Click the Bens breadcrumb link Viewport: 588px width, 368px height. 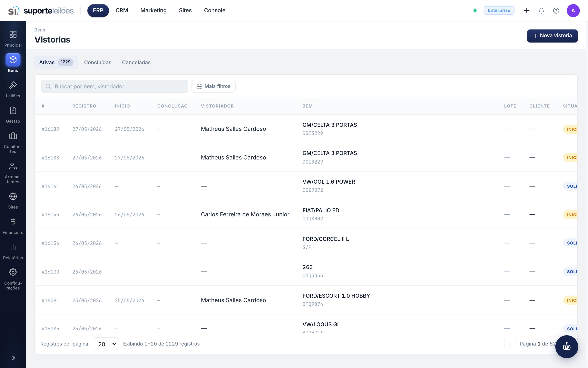40,30
